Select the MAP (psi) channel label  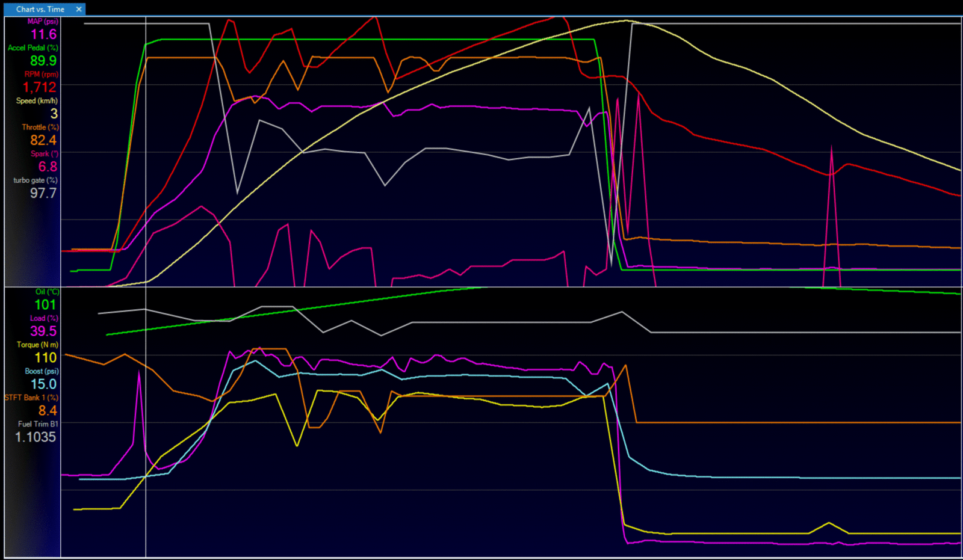pos(43,22)
